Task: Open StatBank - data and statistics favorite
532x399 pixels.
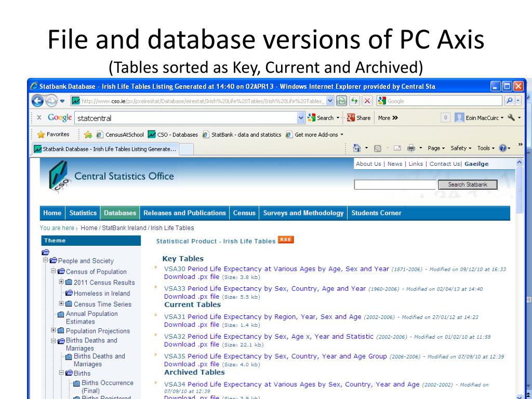Action: coord(242,135)
